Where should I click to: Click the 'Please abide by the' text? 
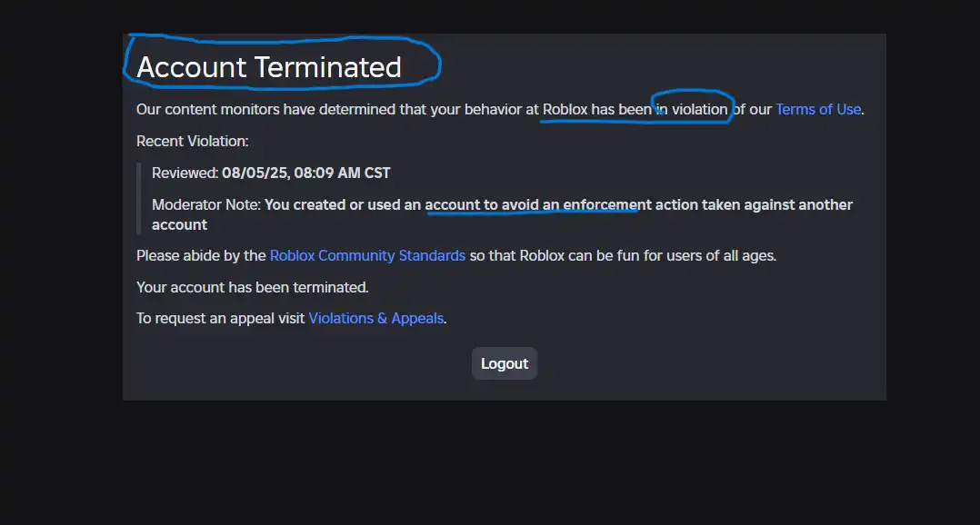click(x=201, y=256)
